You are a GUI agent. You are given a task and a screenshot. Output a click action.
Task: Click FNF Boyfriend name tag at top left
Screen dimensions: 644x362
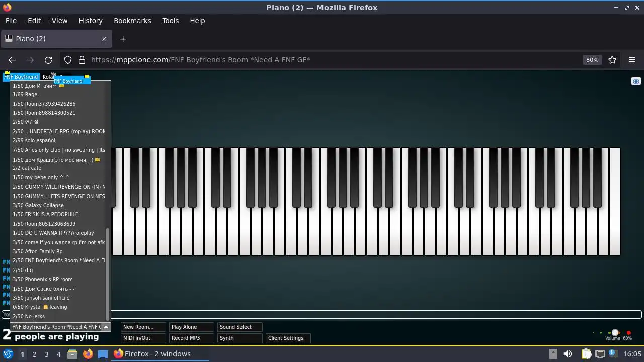point(21,77)
